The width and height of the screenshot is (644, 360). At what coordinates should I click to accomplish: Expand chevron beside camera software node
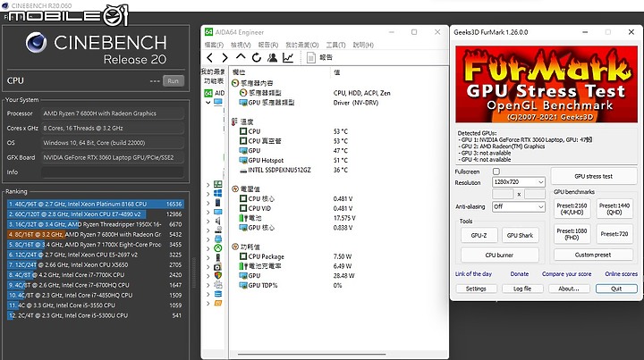[208, 267]
